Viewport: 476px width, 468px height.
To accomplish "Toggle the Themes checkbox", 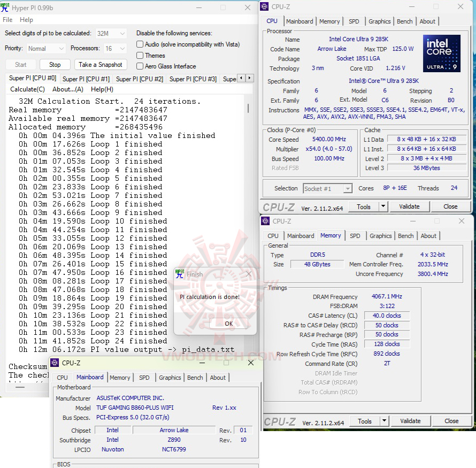I will (140, 55).
